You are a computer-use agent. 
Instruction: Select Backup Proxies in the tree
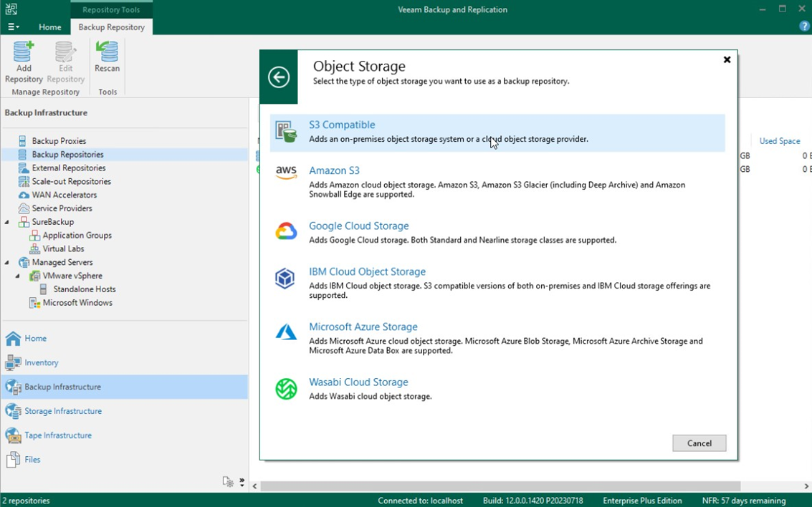click(x=59, y=141)
